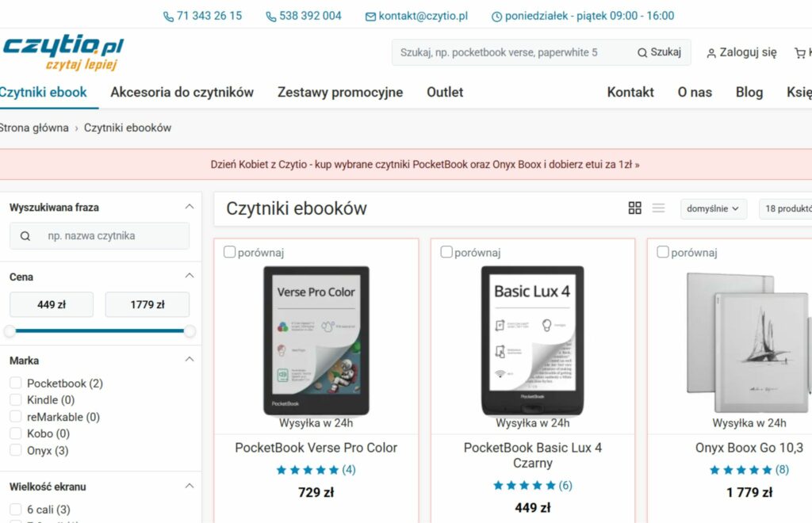Select the 6 cali screen size filter

click(16, 509)
